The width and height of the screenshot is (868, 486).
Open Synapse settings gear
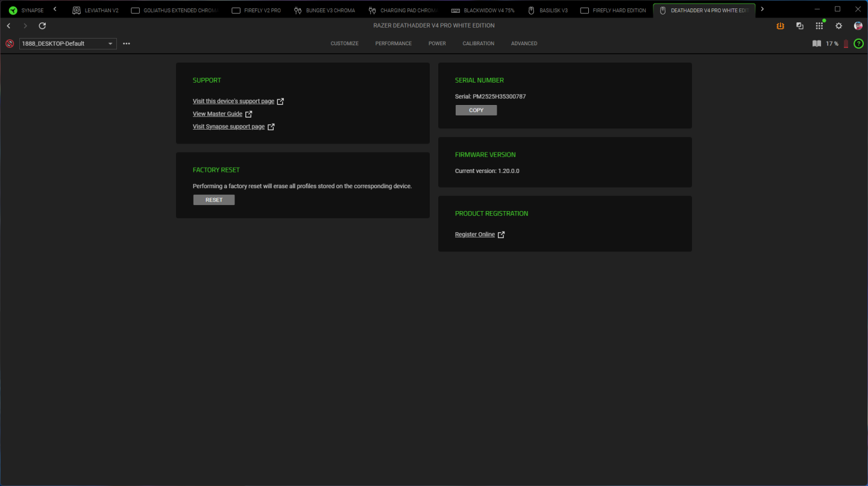tap(838, 26)
